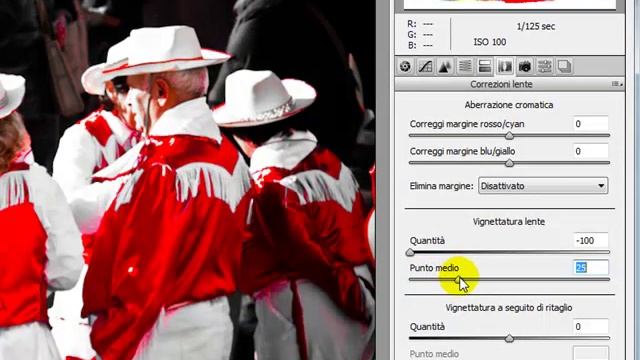Screen dimensions: 640x360
Task: Click the post-crop vignette Quantità slider handle
Action: pos(509,339)
